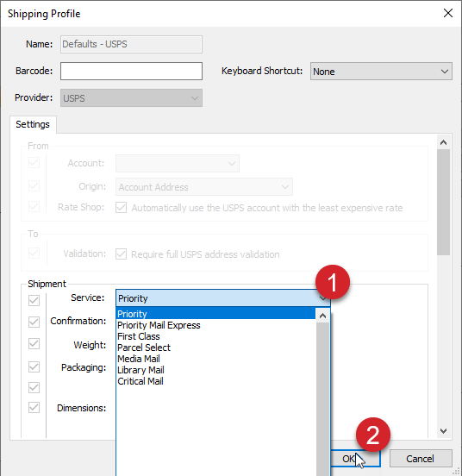Toggle the Dimensions row checkbox
This screenshot has height=476, width=462.
pyautogui.click(x=34, y=407)
